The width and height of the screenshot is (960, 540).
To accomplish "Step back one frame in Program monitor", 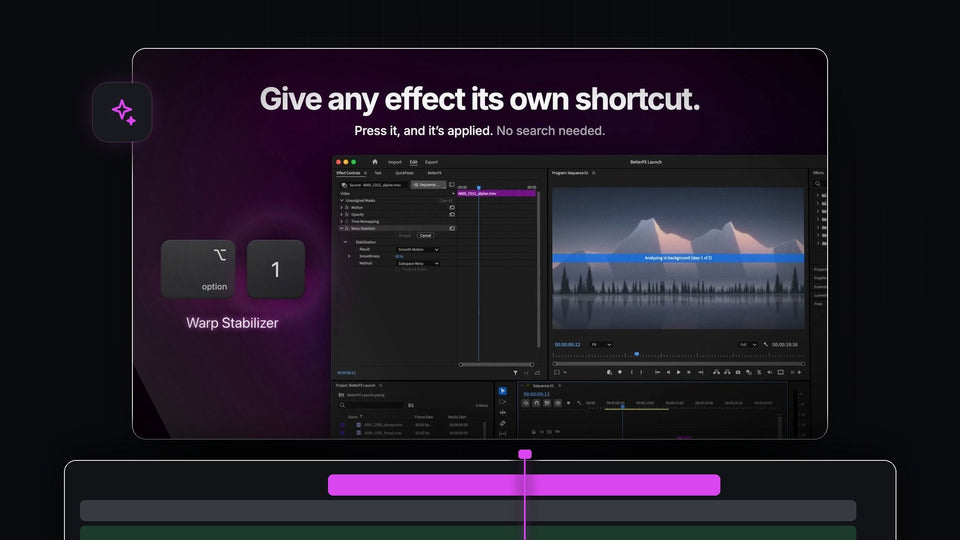I will coord(669,372).
